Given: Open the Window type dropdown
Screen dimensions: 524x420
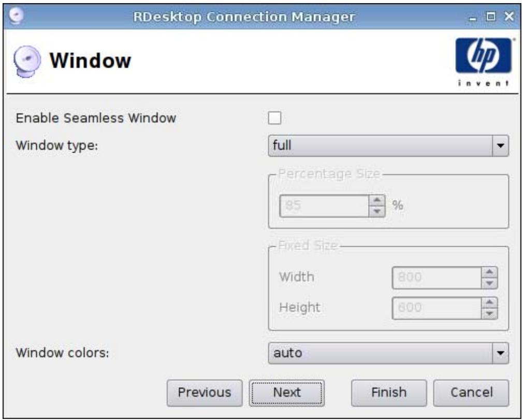Looking at the screenshot, I should [388, 145].
